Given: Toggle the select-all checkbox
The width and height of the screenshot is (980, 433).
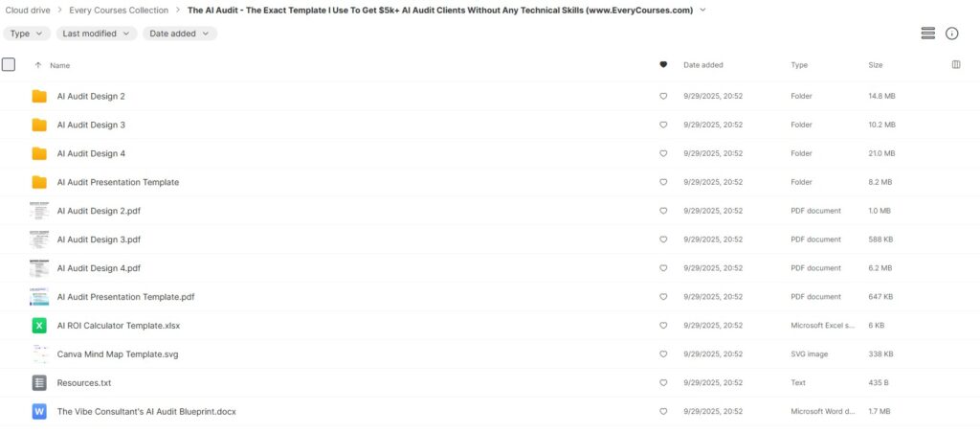Looking at the screenshot, I should 9,65.
